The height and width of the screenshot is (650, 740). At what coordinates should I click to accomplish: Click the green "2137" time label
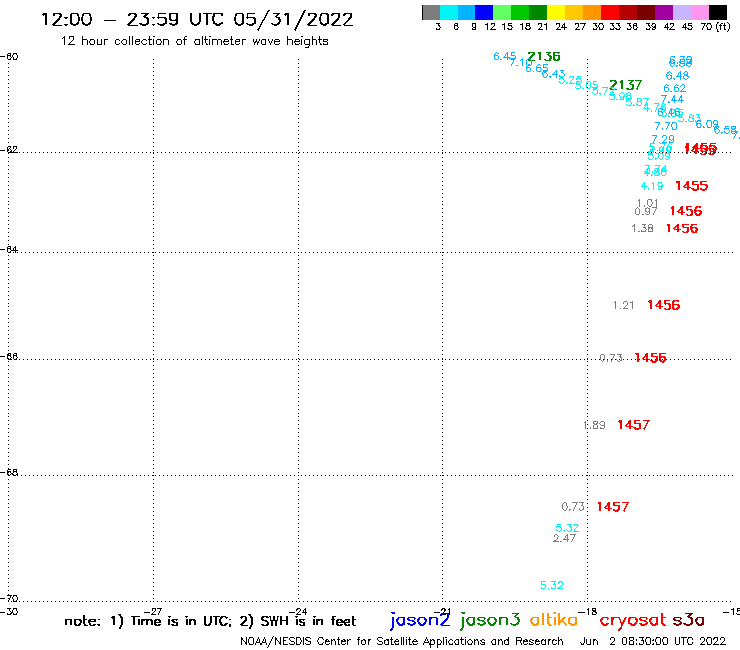(625, 85)
